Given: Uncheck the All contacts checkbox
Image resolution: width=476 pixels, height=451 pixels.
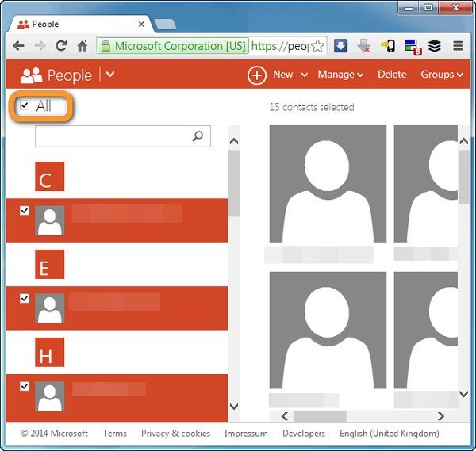Looking at the screenshot, I should 25,105.
